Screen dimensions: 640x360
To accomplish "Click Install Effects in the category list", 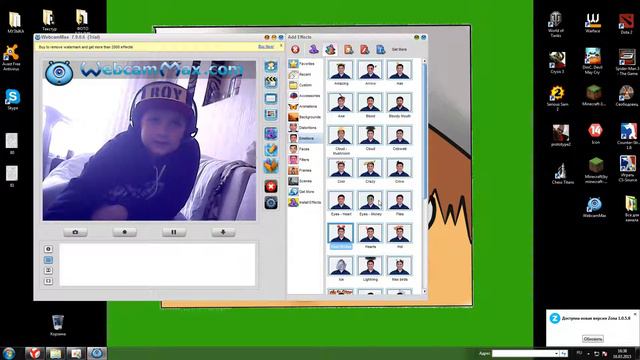I will pos(305,202).
